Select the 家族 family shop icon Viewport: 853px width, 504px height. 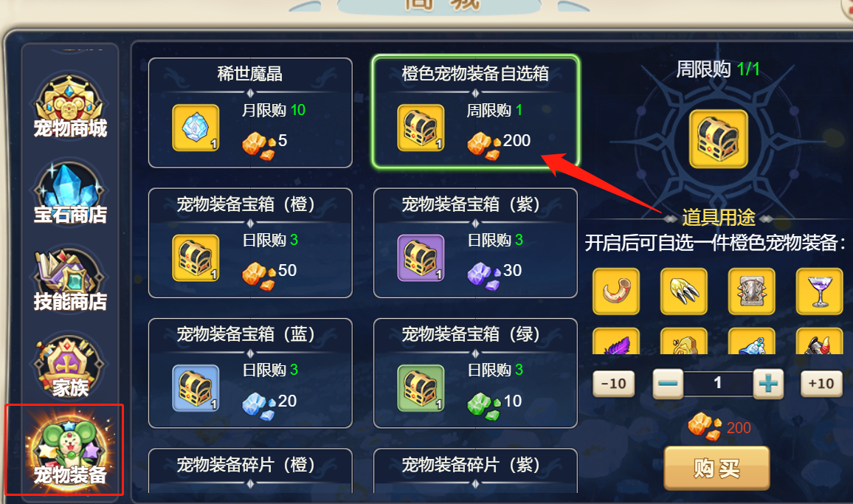pos(69,366)
